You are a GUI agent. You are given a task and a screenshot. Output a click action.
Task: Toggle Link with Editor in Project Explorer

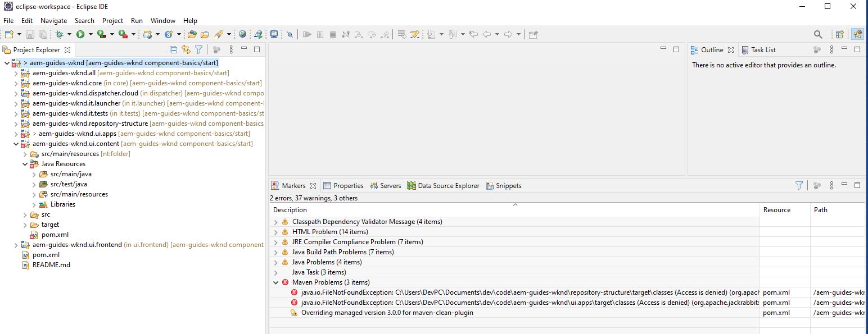(x=186, y=49)
